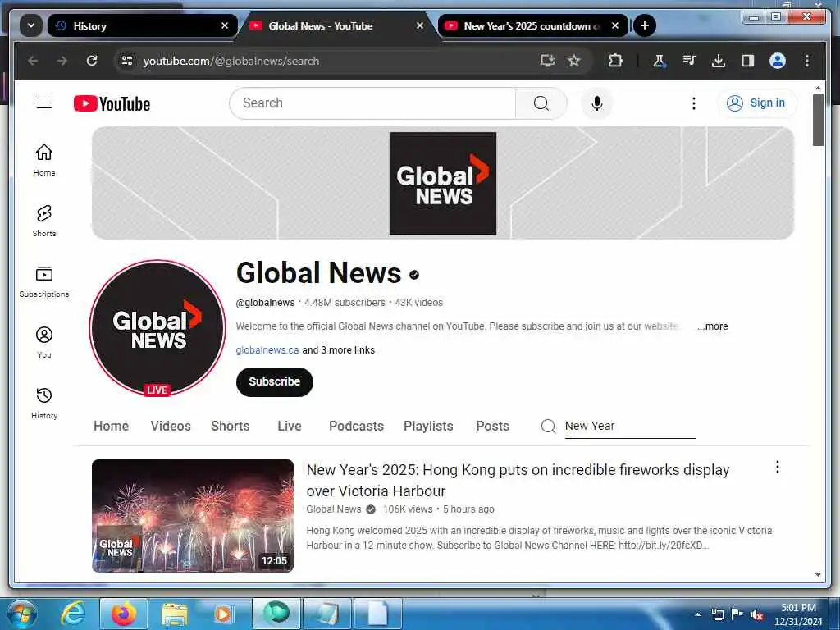Open channel Podcasts tab
The width and height of the screenshot is (840, 630).
356,426
